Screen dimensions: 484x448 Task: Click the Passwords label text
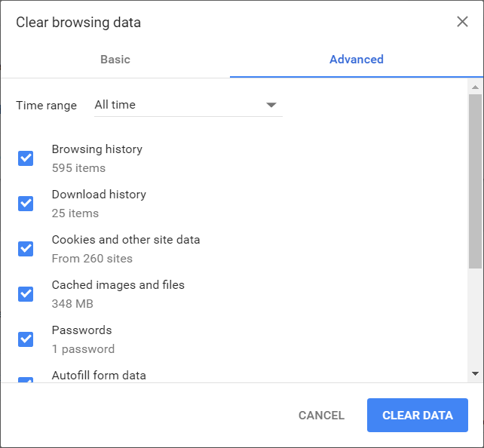pyautogui.click(x=81, y=330)
